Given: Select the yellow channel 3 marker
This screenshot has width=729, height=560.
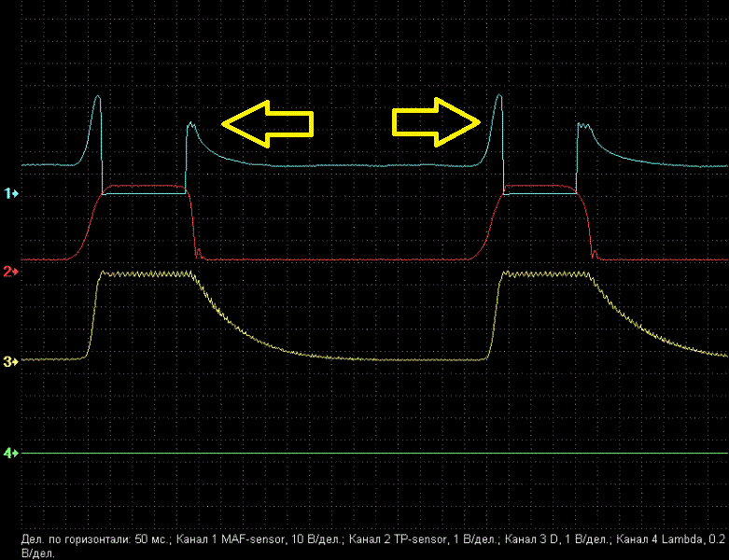Looking at the screenshot, I should pyautogui.click(x=10, y=361).
